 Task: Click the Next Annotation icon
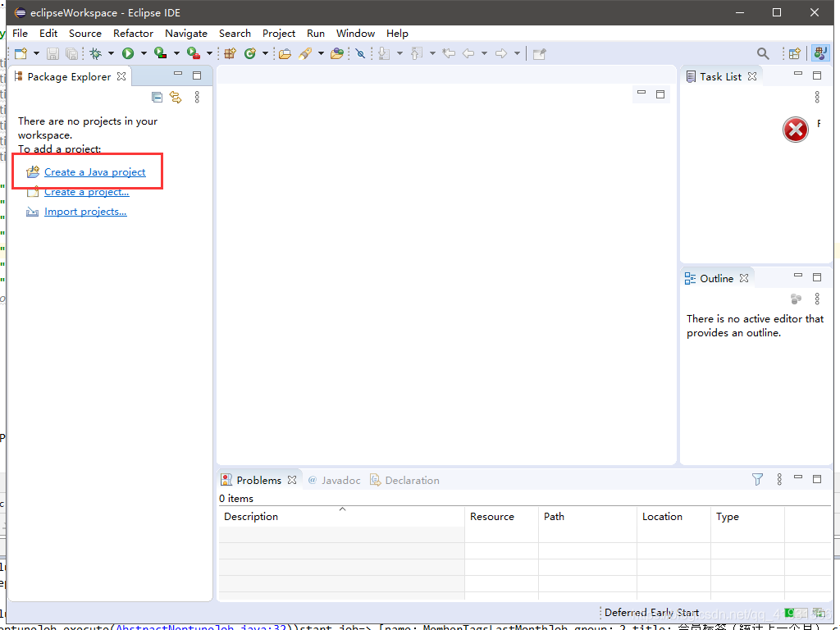(384, 53)
